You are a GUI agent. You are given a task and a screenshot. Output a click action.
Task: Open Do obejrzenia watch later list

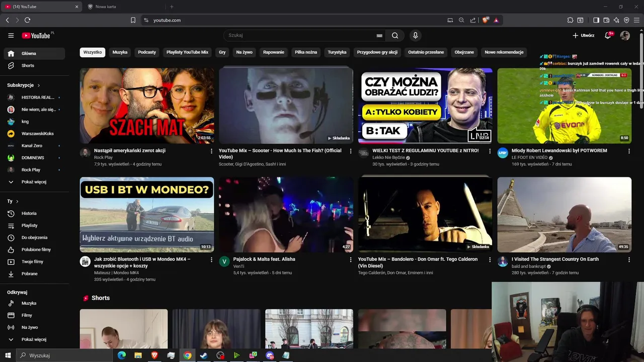pos(34,238)
